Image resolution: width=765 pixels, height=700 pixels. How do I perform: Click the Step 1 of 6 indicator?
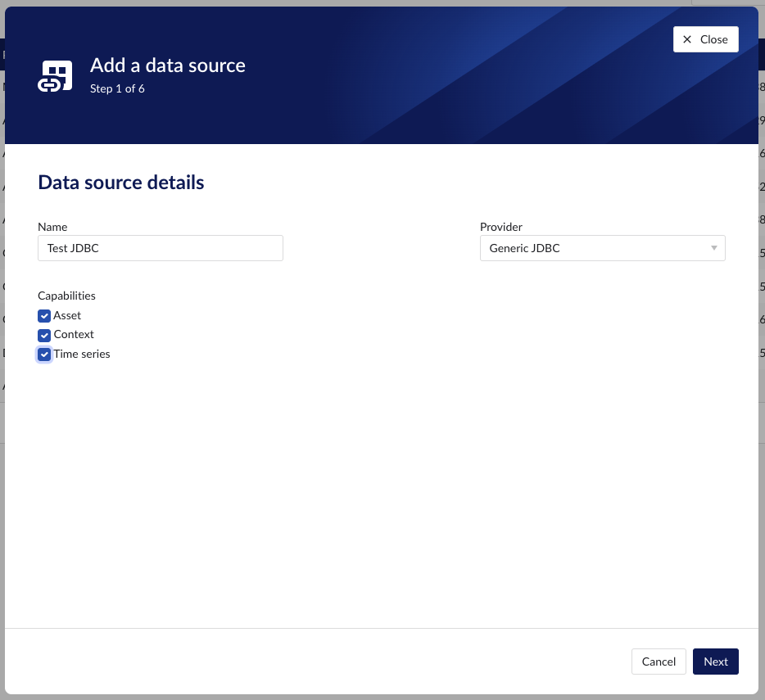pyautogui.click(x=117, y=88)
